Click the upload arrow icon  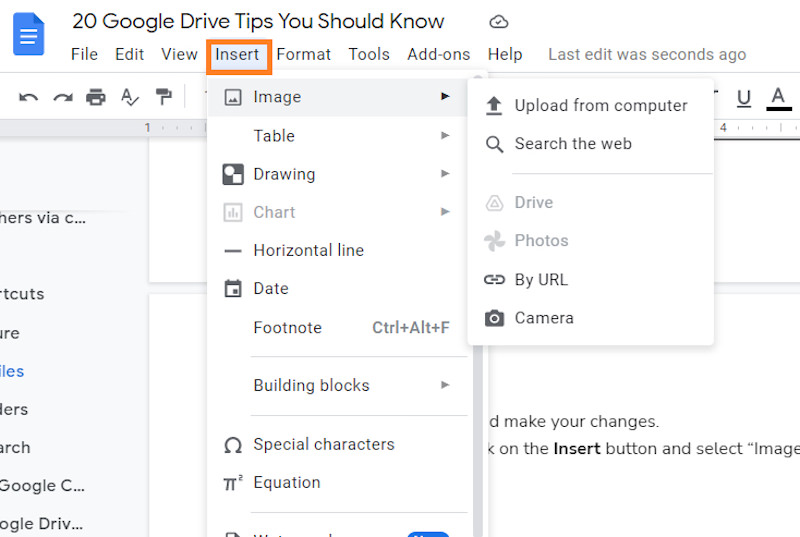[x=494, y=106]
